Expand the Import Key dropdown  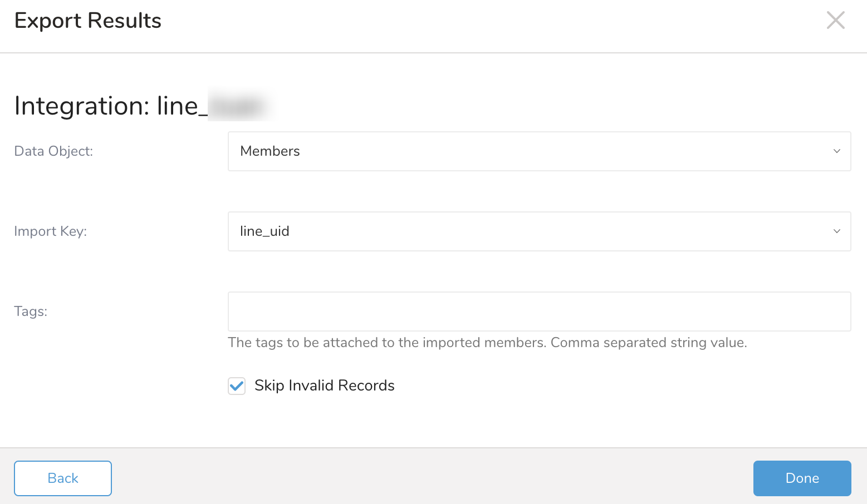click(x=538, y=231)
